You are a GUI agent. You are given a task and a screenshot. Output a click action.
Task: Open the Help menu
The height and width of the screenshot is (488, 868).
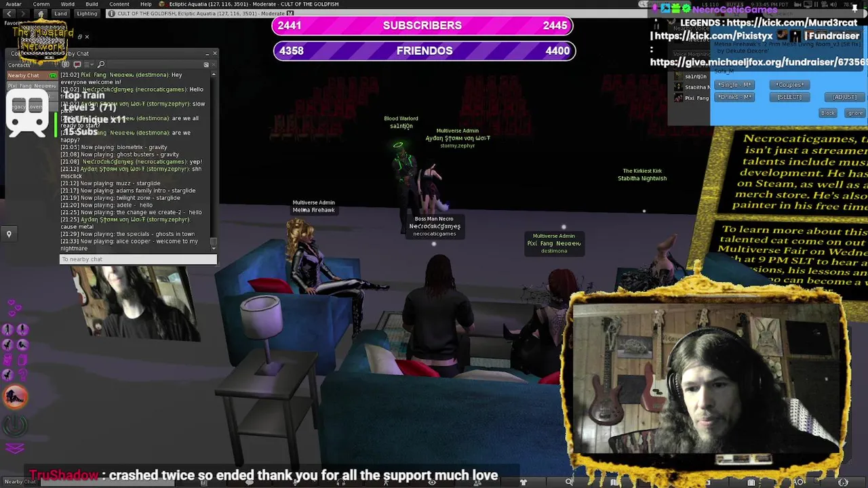tap(146, 4)
